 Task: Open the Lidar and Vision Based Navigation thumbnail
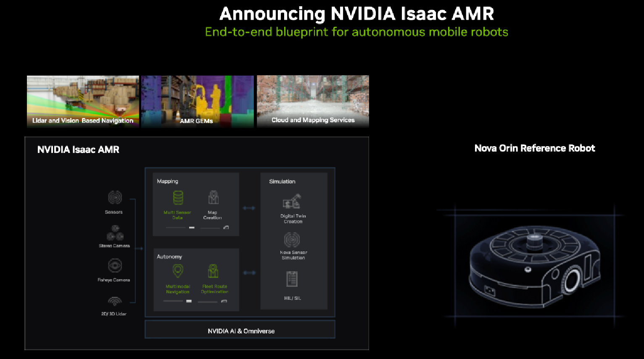(x=83, y=101)
